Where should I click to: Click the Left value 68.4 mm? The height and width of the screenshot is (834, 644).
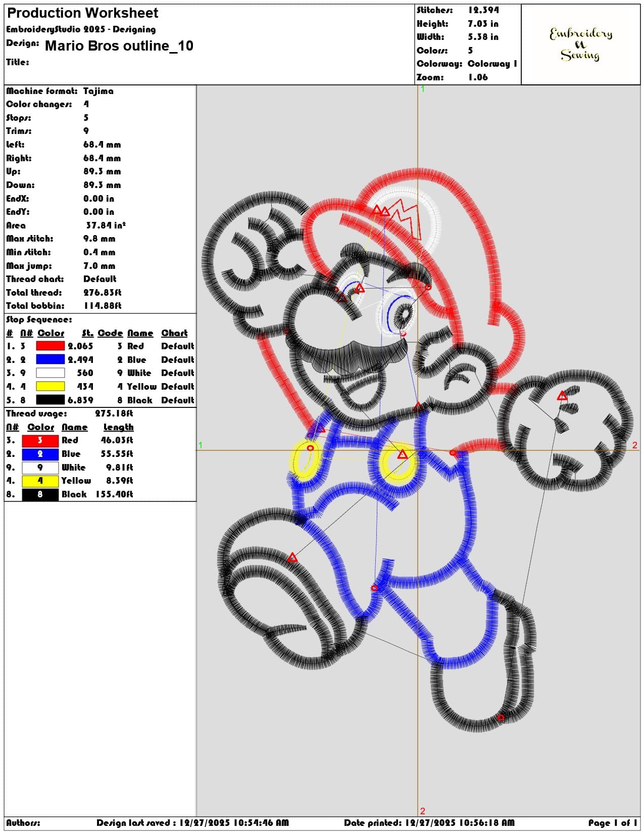102,145
